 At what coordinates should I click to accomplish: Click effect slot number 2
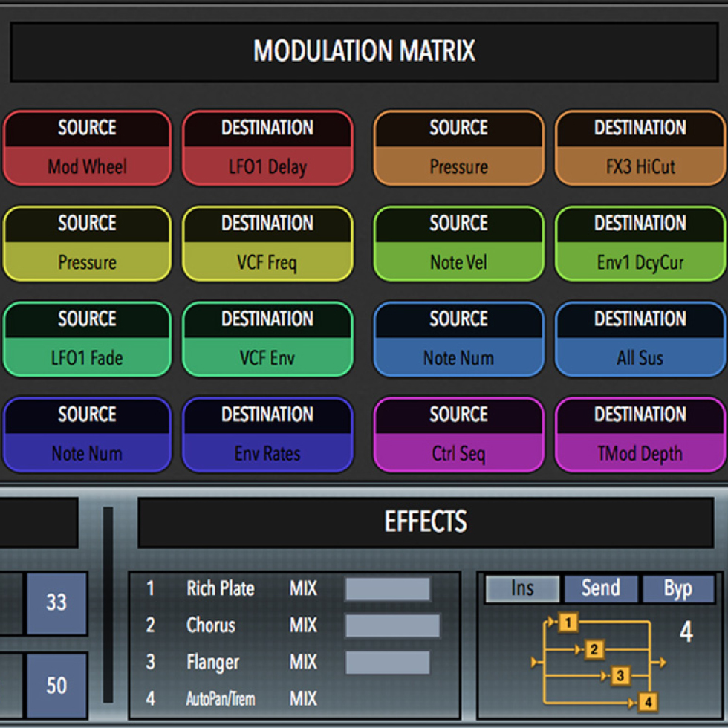tap(150, 625)
